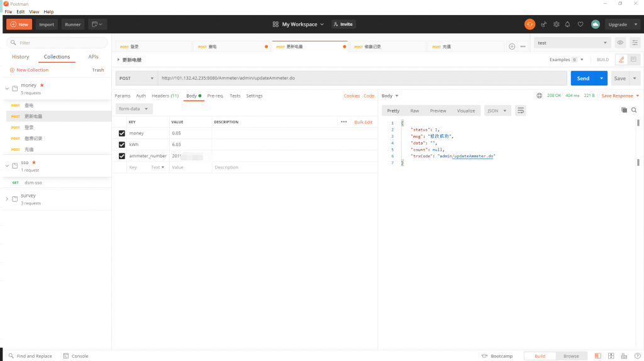
Task: Uncheck the kWh parameter checkbox
Action: [x=122, y=145]
